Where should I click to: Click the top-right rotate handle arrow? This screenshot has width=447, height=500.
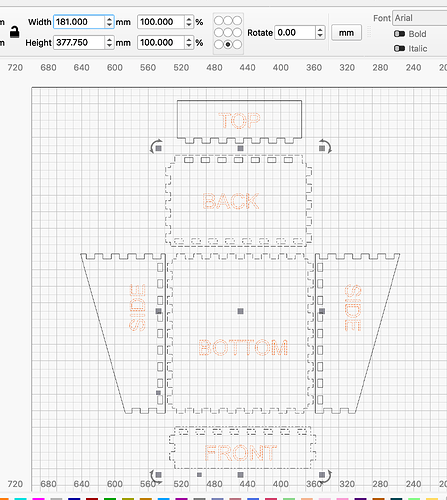[x=327, y=146]
